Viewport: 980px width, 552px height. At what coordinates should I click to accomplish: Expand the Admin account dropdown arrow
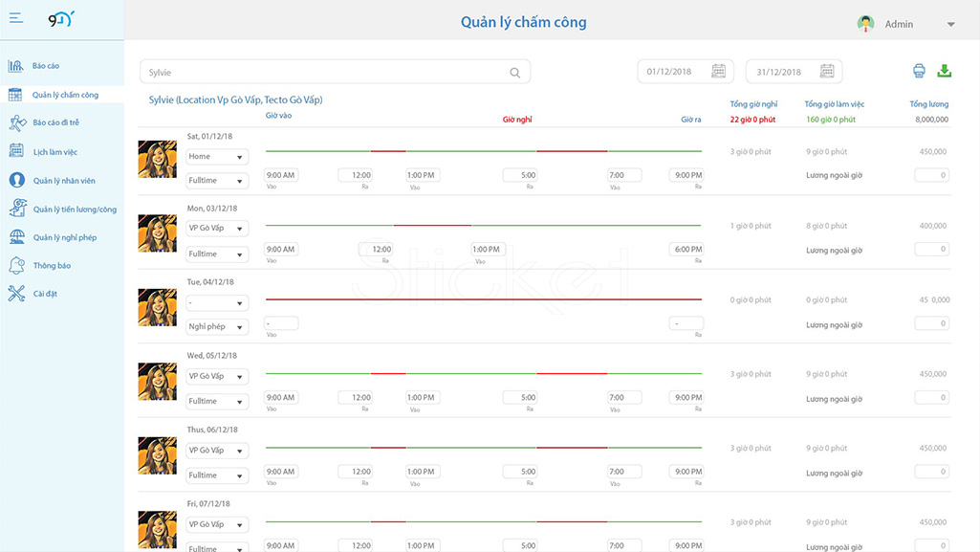(x=950, y=24)
